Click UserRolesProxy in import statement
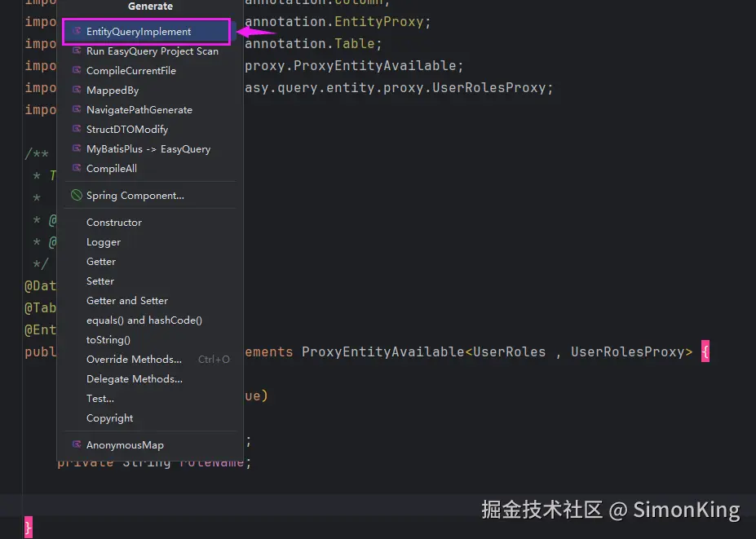Image resolution: width=756 pixels, height=539 pixels. coord(489,88)
